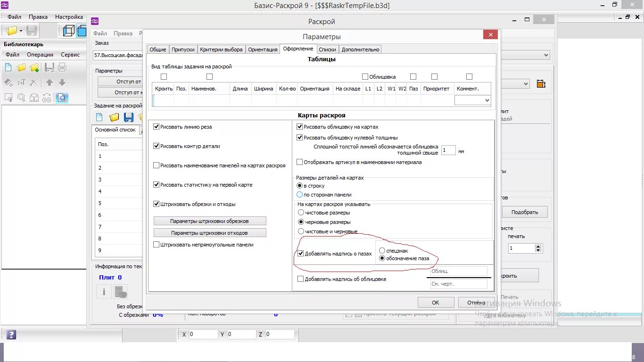Viewport: 644px width, 362px height.
Task: Click the move up arrow icon
Action: (49, 82)
